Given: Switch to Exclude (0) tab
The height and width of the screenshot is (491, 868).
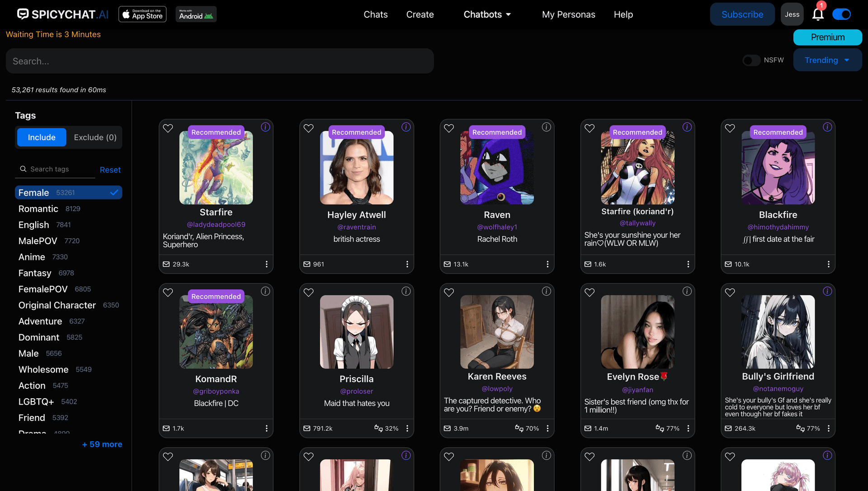Looking at the screenshot, I should pyautogui.click(x=95, y=137).
